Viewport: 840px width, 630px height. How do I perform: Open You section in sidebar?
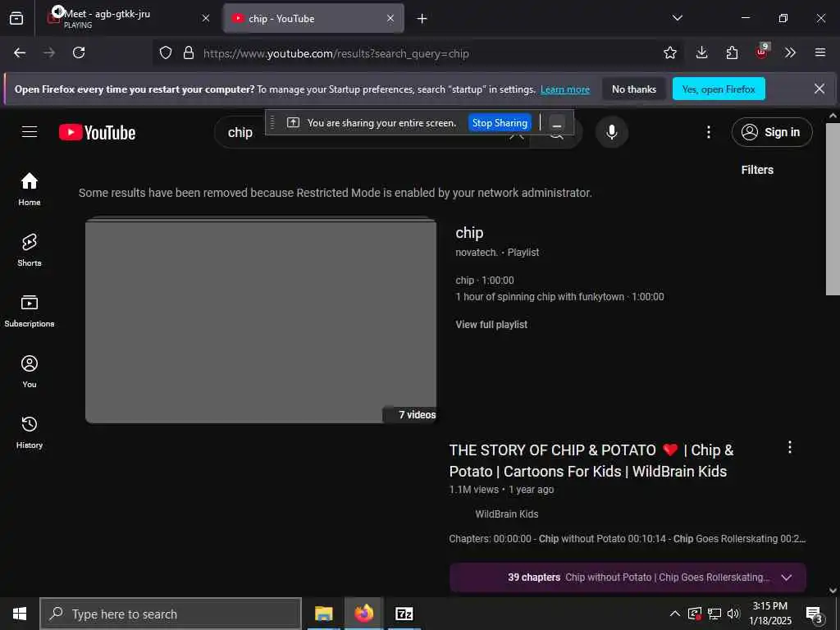point(30,372)
